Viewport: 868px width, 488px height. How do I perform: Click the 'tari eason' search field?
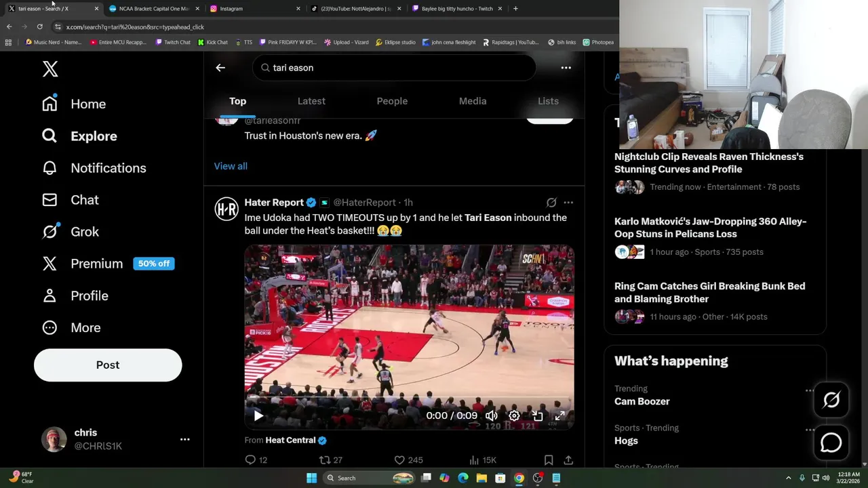(394, 68)
